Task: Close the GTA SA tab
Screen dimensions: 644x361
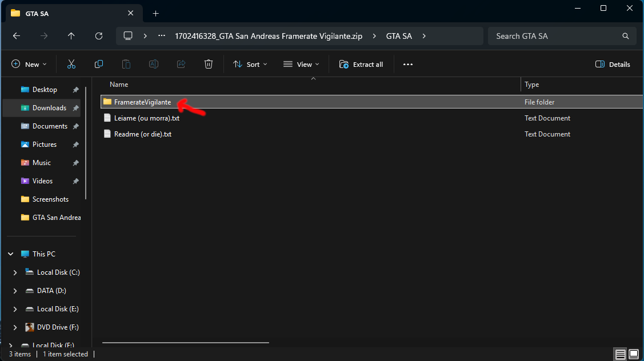Action: (x=131, y=13)
